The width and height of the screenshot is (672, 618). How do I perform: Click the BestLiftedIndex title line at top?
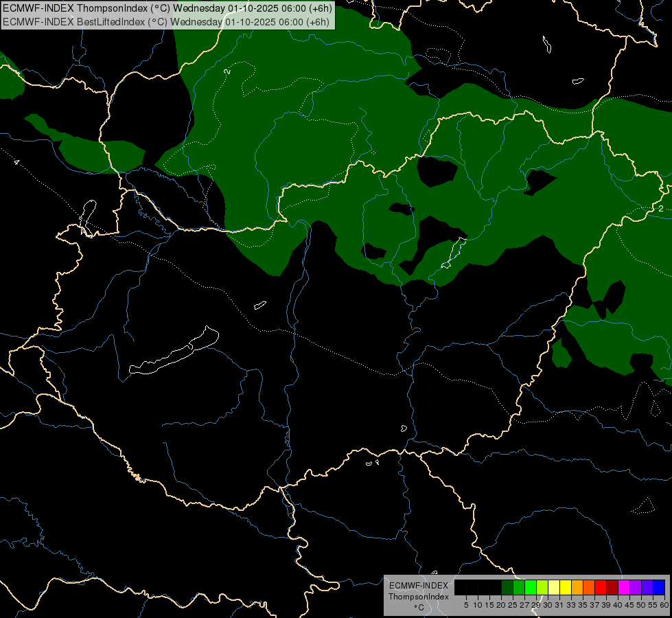point(166,22)
